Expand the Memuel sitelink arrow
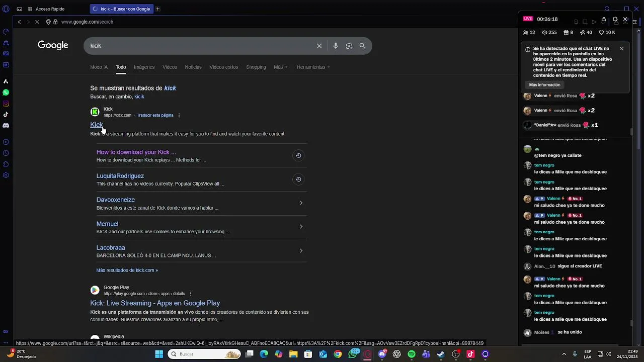This screenshot has height=362, width=644. click(x=301, y=227)
